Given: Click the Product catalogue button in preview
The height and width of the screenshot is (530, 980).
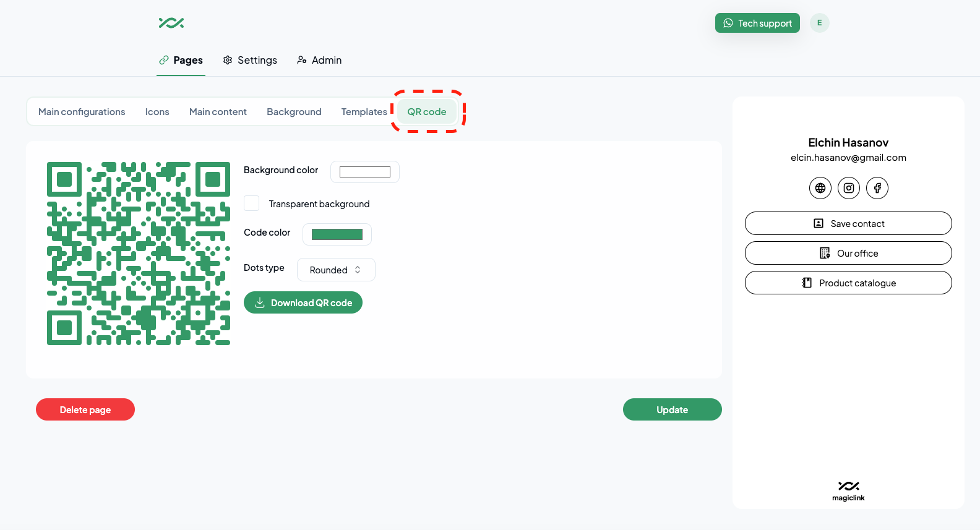Looking at the screenshot, I should tap(848, 283).
